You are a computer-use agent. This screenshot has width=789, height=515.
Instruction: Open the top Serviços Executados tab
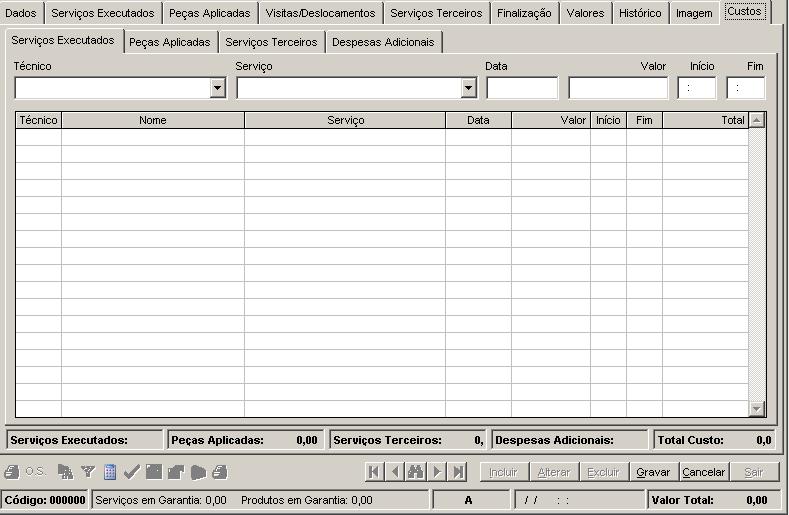pyautogui.click(x=103, y=13)
